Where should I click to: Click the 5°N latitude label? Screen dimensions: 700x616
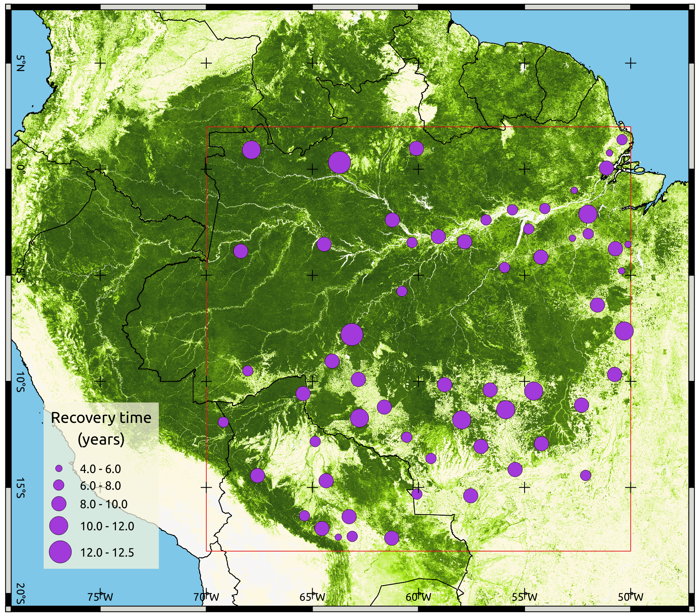coord(21,63)
